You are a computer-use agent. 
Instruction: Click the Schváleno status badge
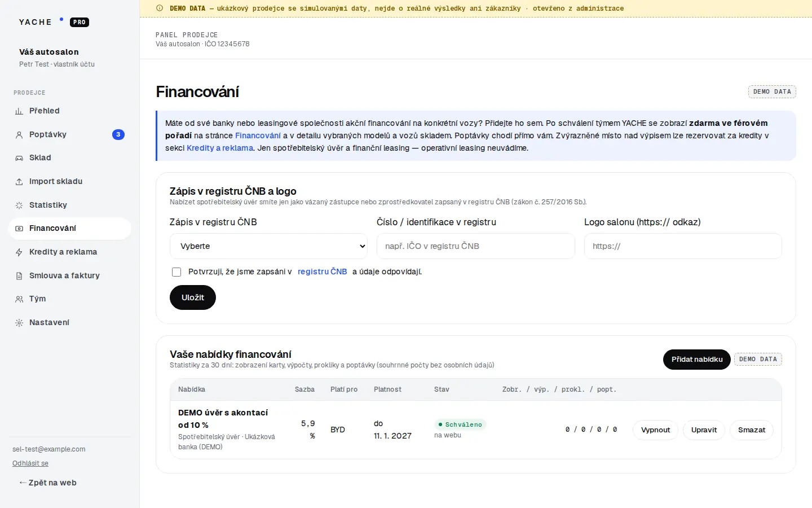tap(460, 424)
